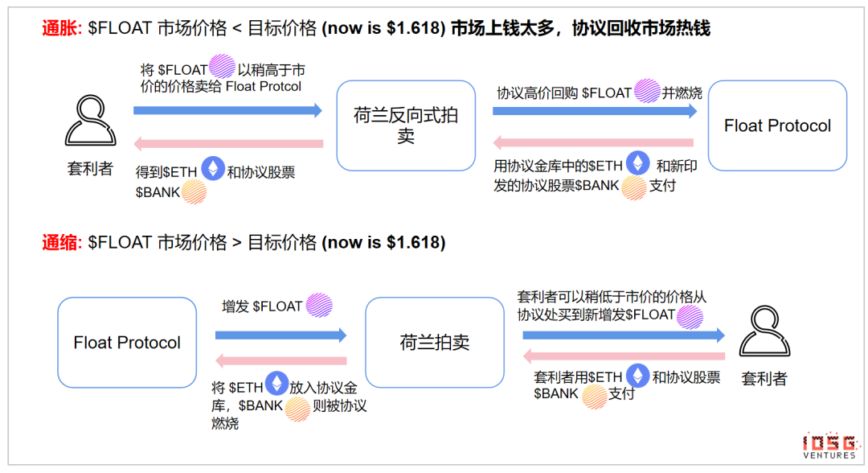Click the red 通胀 heading label
The width and height of the screenshot is (868, 473).
pyautogui.click(x=62, y=27)
